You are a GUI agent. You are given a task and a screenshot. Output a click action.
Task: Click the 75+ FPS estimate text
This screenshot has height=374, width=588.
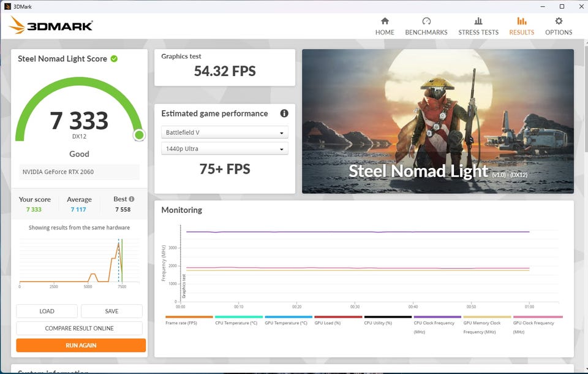(x=225, y=169)
